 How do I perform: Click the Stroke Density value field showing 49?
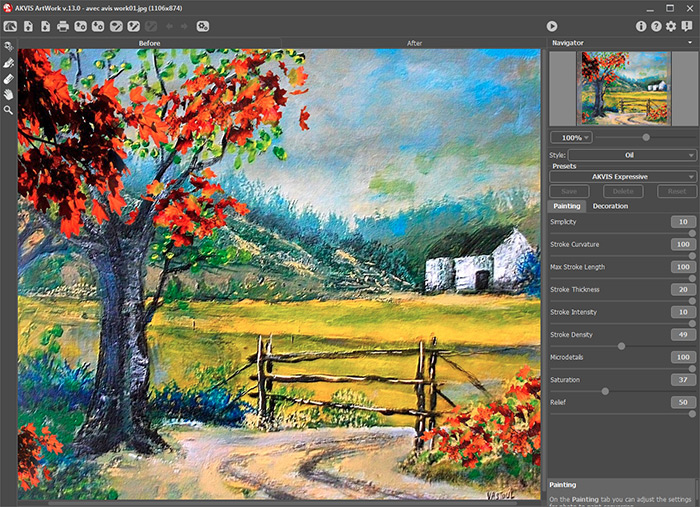click(683, 334)
